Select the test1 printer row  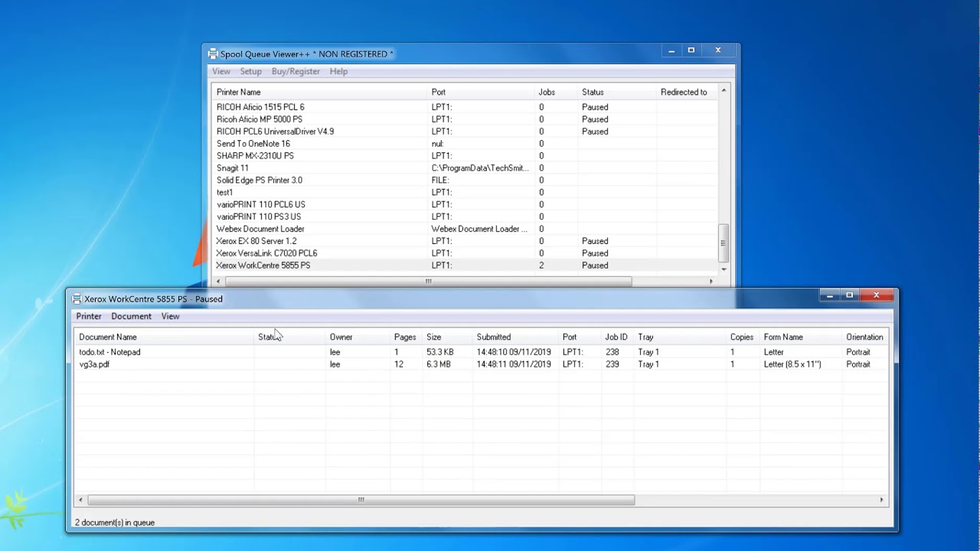click(465, 192)
